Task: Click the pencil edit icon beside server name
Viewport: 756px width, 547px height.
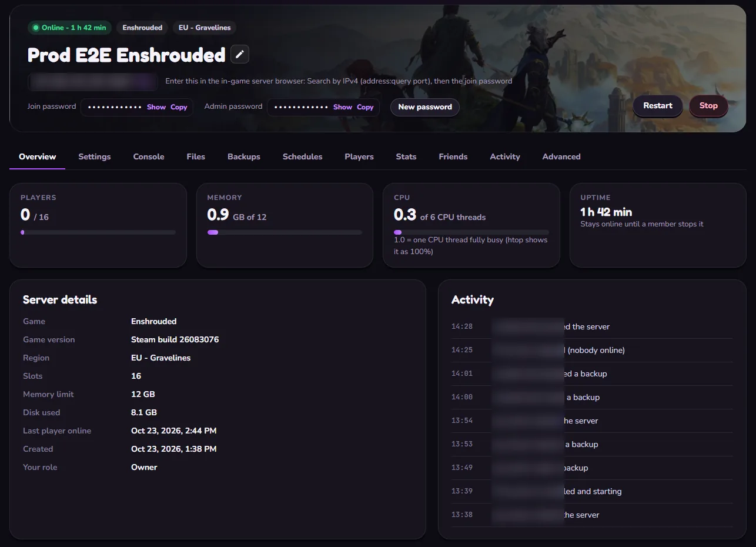Action: tap(239, 54)
